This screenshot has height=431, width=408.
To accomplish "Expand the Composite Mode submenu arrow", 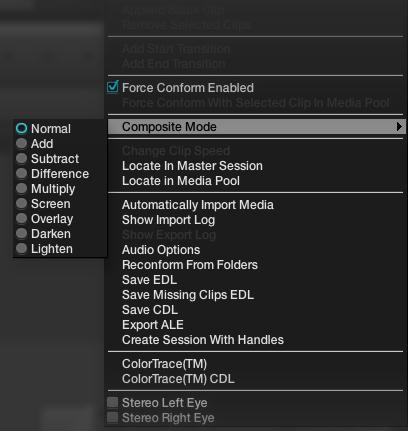I will [399, 127].
